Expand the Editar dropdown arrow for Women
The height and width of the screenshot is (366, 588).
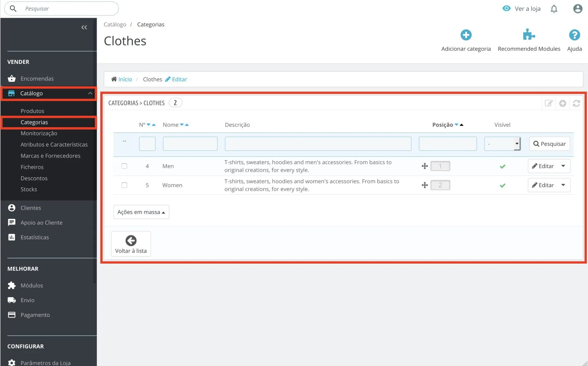[563, 185]
